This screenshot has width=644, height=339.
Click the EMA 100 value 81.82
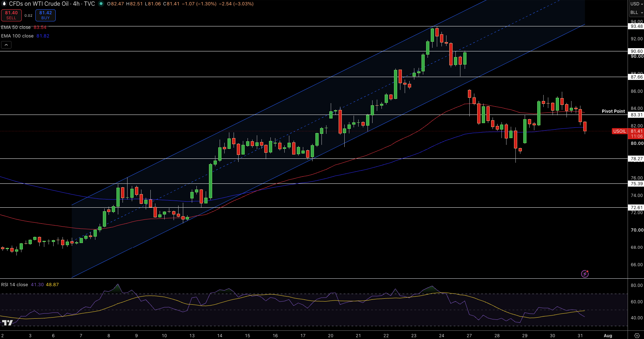point(43,36)
